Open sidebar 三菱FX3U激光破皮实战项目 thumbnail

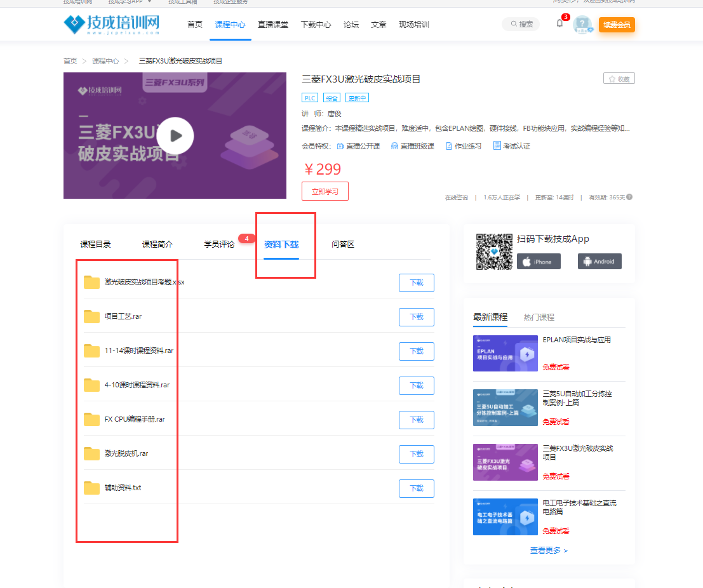[505, 462]
